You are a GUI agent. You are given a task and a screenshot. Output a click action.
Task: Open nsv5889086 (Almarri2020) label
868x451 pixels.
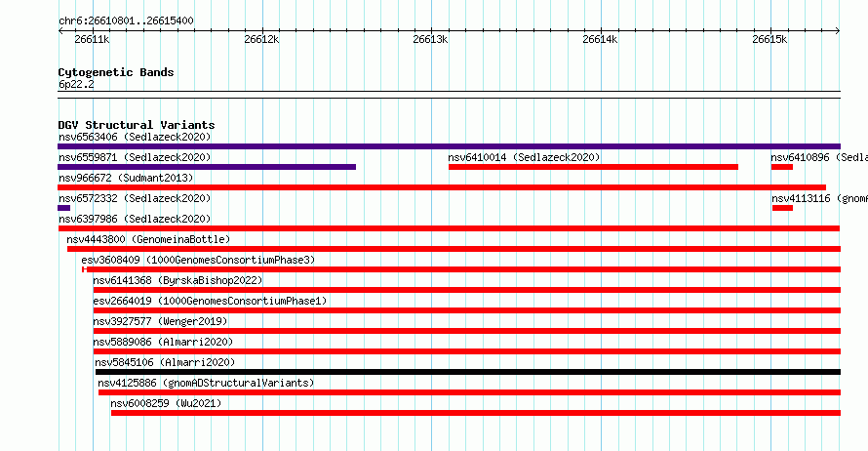[163, 342]
